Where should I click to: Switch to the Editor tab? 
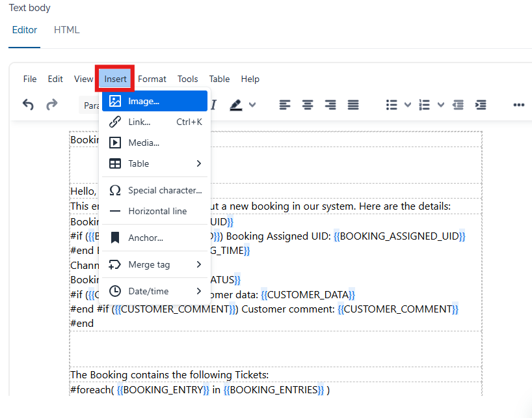[25, 30]
